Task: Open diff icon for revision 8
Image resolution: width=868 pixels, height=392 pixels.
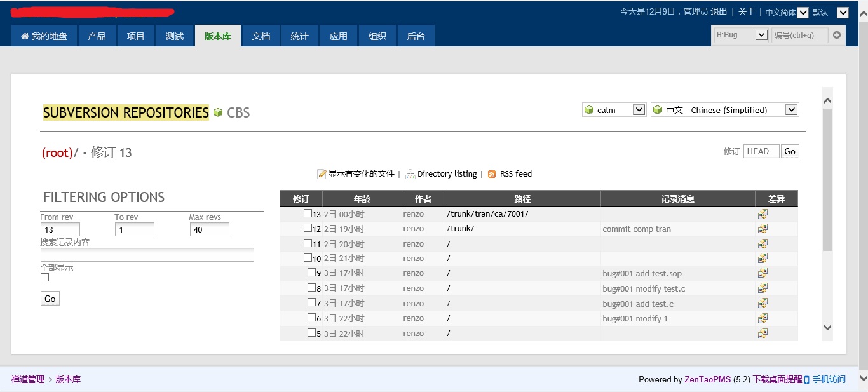Action: pos(763,288)
